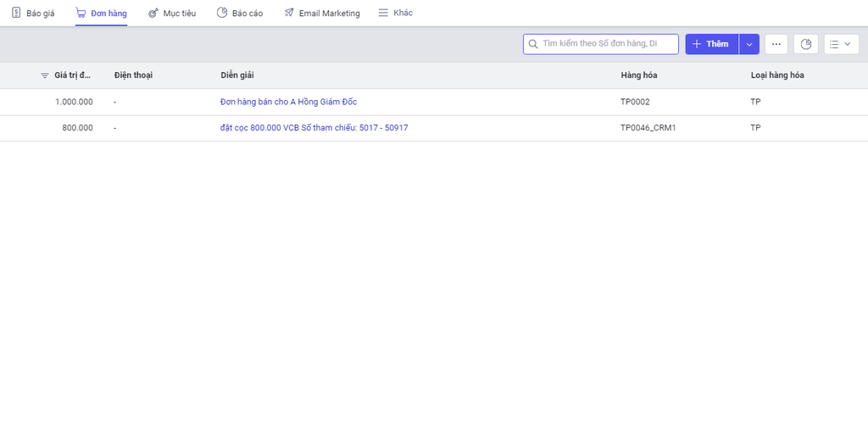
Task: Open the Báo giá tab
Action: pyautogui.click(x=33, y=14)
